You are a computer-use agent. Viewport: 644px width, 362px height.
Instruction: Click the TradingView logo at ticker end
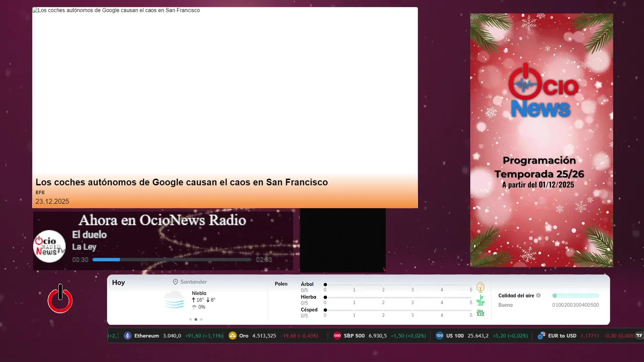[639, 335]
